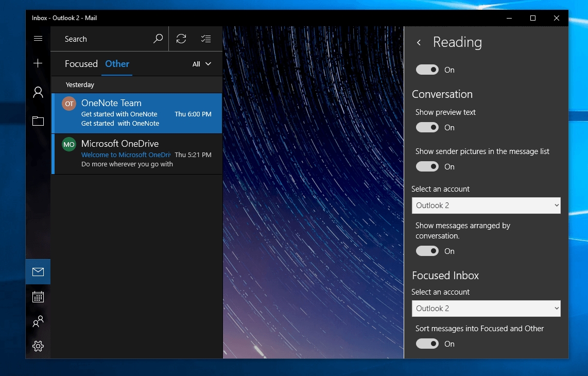Toggle the topmost Reading switch off

click(427, 70)
